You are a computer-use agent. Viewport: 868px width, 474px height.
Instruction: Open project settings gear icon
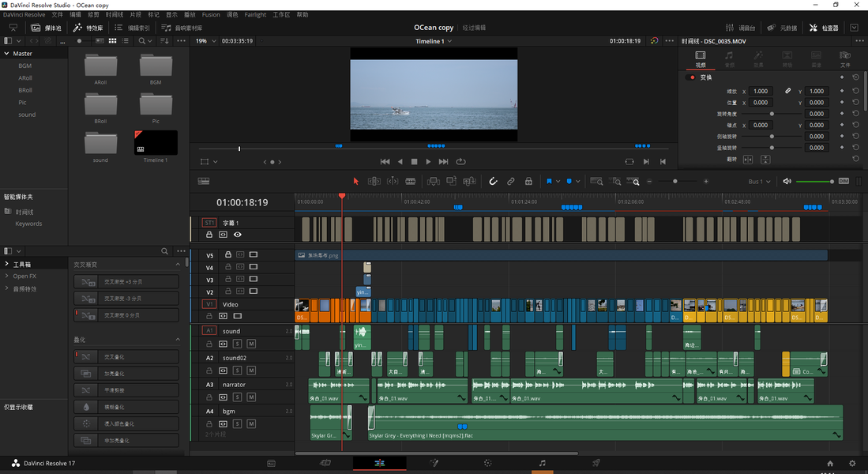point(852,464)
